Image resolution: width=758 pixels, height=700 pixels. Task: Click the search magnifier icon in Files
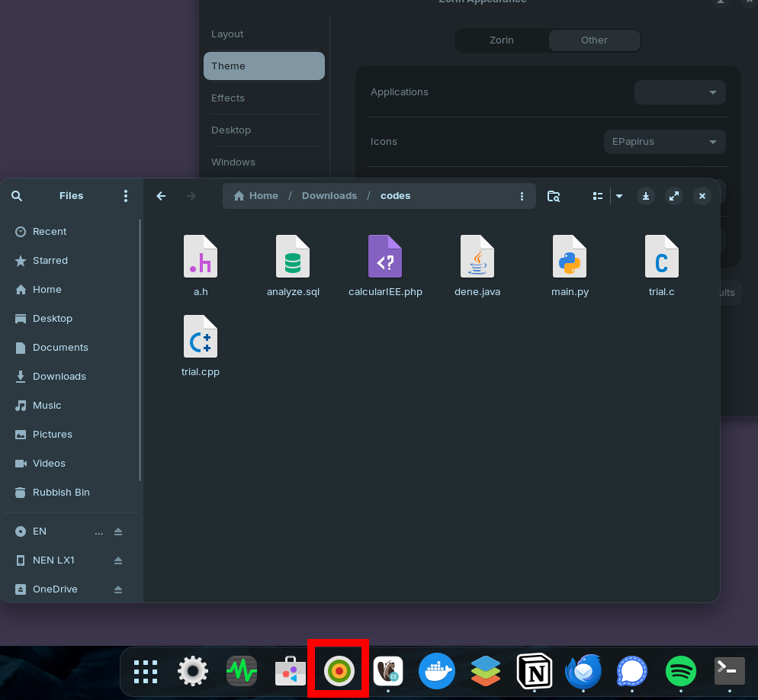17,196
